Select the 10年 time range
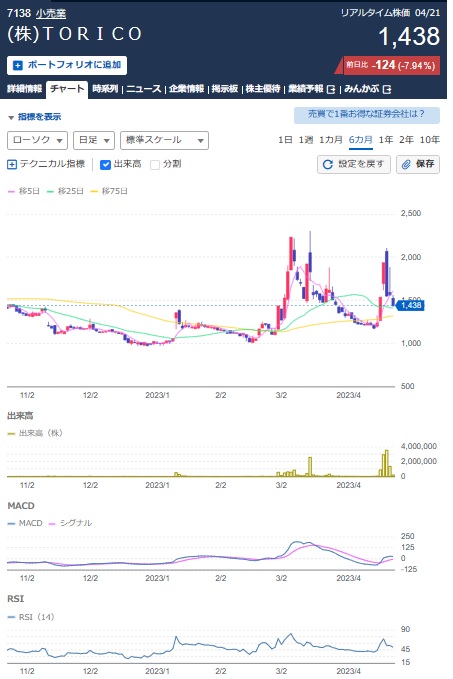This screenshot has width=453, height=679. [430, 140]
